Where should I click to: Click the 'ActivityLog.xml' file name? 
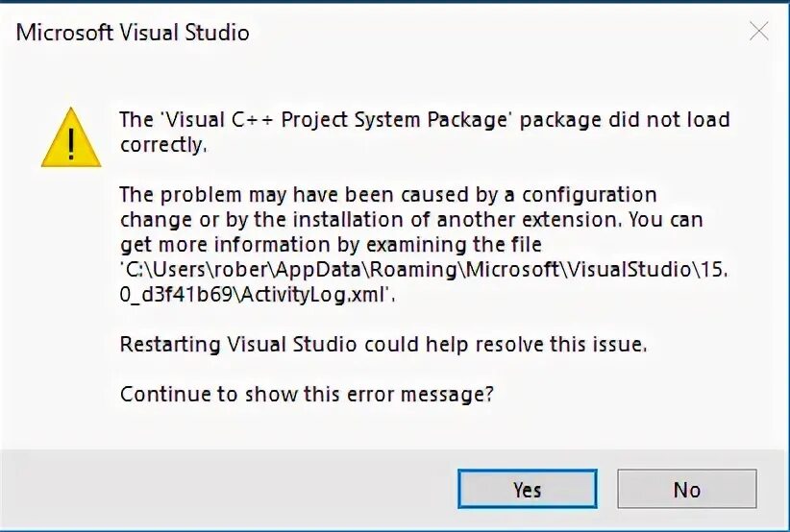click(310, 295)
